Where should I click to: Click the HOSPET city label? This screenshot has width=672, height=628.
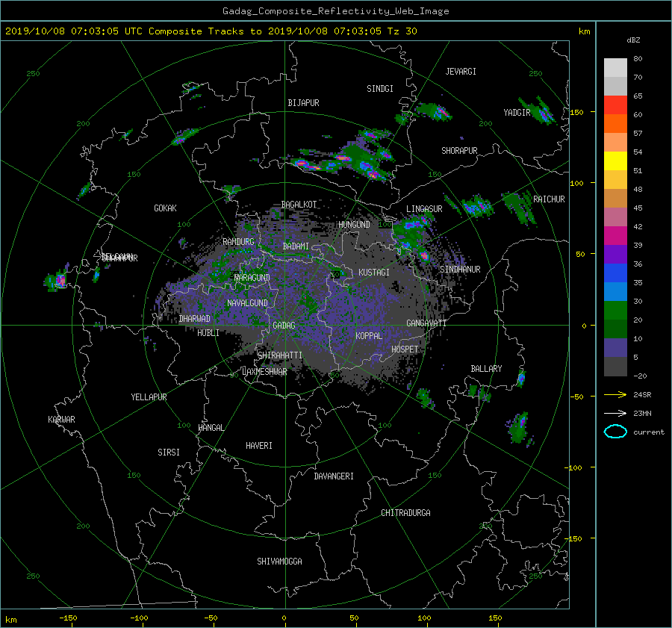(405, 349)
